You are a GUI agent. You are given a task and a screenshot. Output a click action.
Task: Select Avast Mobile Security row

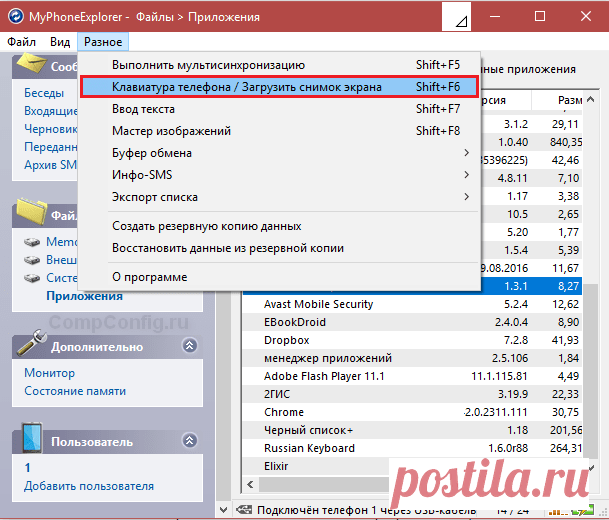412,304
